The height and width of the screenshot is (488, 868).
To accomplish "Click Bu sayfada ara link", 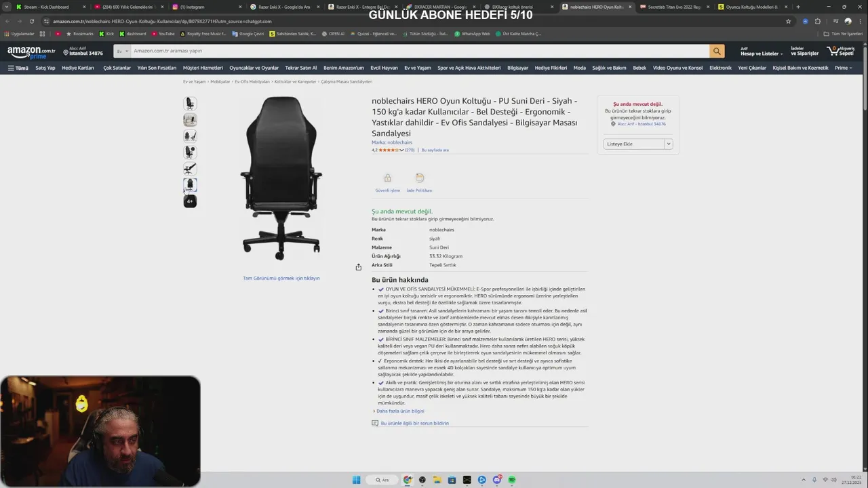I will [x=435, y=150].
